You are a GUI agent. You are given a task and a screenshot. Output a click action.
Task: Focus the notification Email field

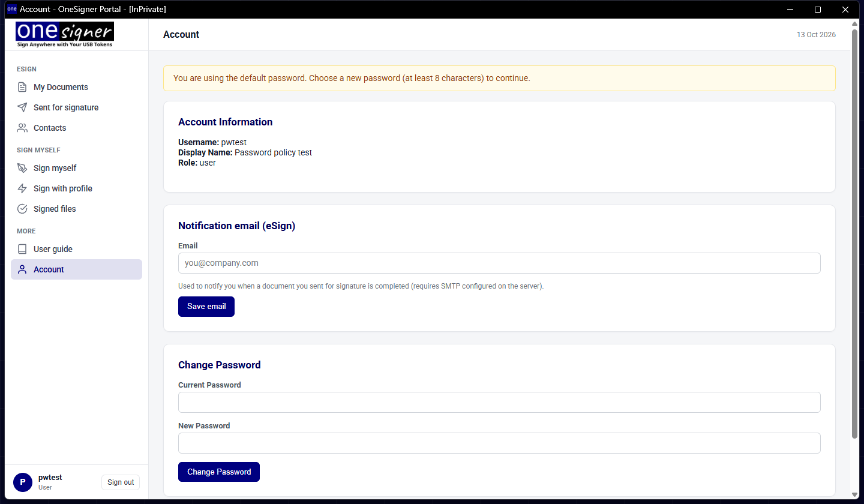[499, 263]
